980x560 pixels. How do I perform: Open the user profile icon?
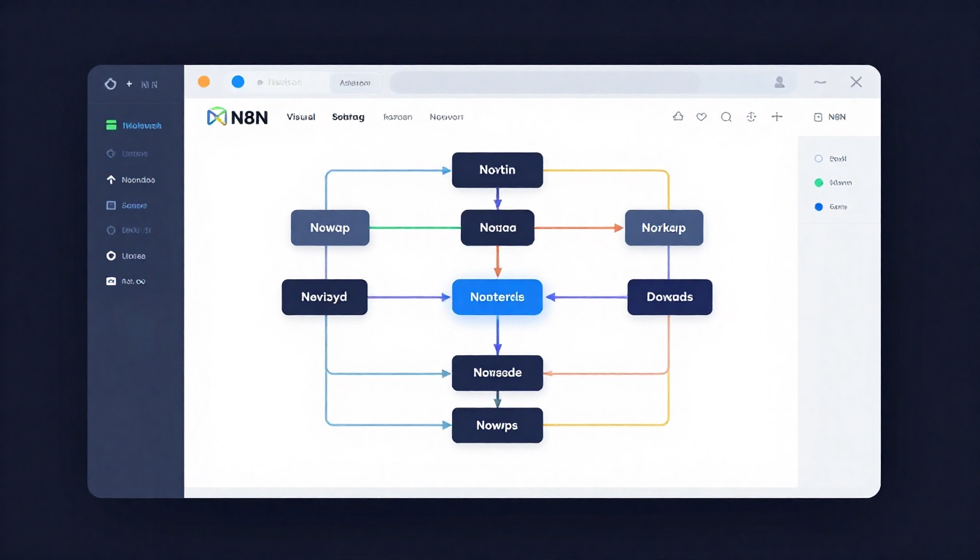[779, 82]
